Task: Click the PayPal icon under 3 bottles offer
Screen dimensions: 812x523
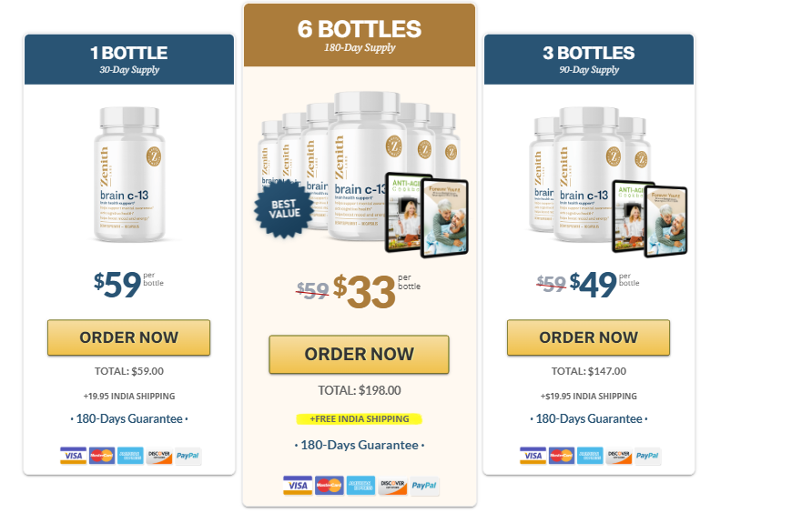Action: [647, 456]
